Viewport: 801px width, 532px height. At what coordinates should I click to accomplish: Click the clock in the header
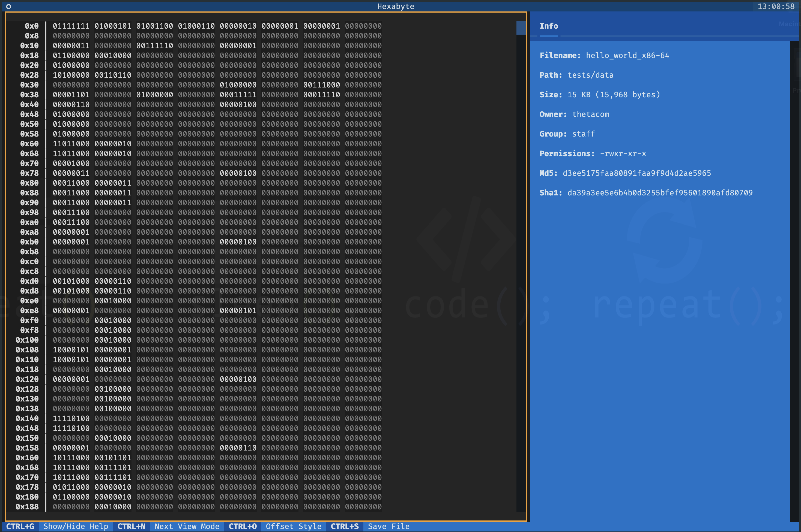pos(776,7)
